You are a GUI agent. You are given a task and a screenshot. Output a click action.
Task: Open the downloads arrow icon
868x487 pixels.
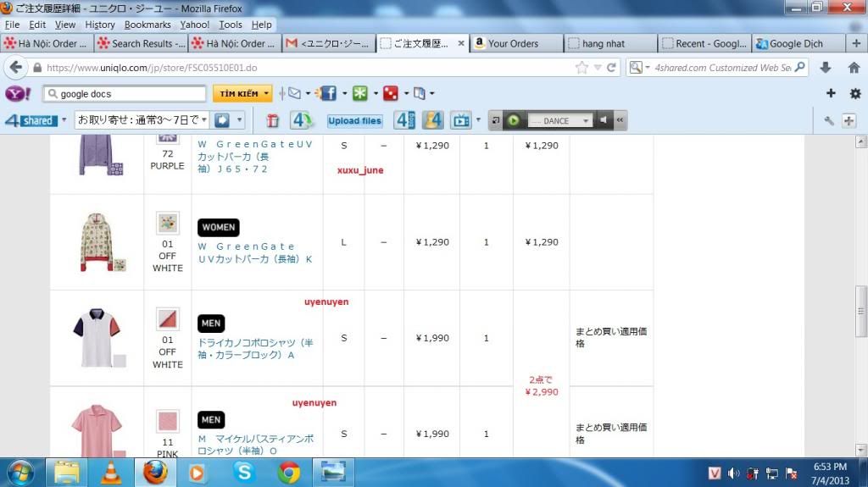pos(826,68)
